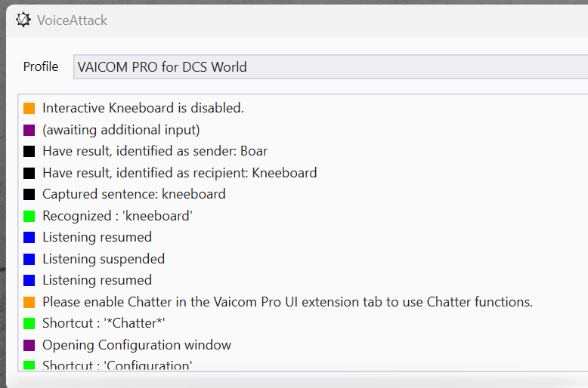This screenshot has width=588, height=388.
Task: Select the green marker next to Recognized 'kneeboard'
Action: coord(29,216)
